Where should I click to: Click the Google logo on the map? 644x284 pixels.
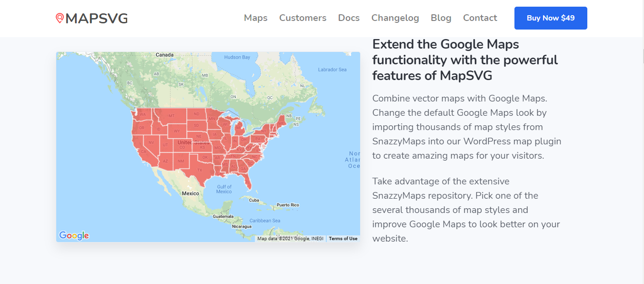pyautogui.click(x=74, y=235)
